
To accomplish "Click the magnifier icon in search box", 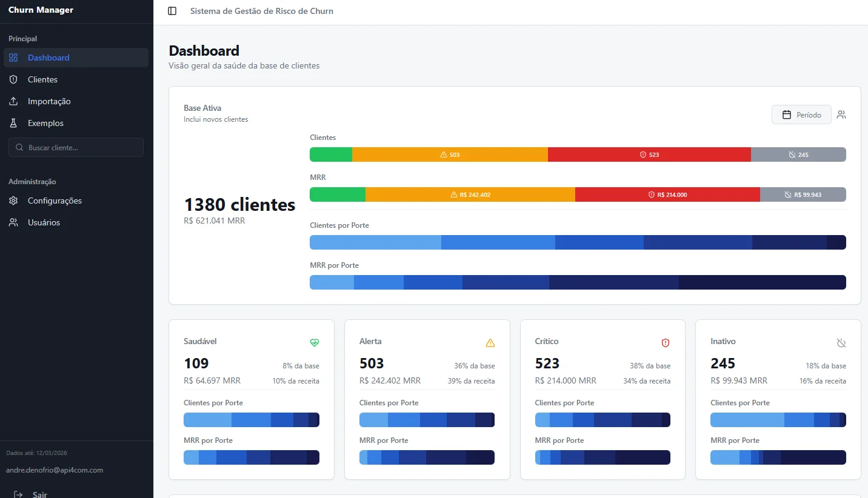I will click(20, 147).
